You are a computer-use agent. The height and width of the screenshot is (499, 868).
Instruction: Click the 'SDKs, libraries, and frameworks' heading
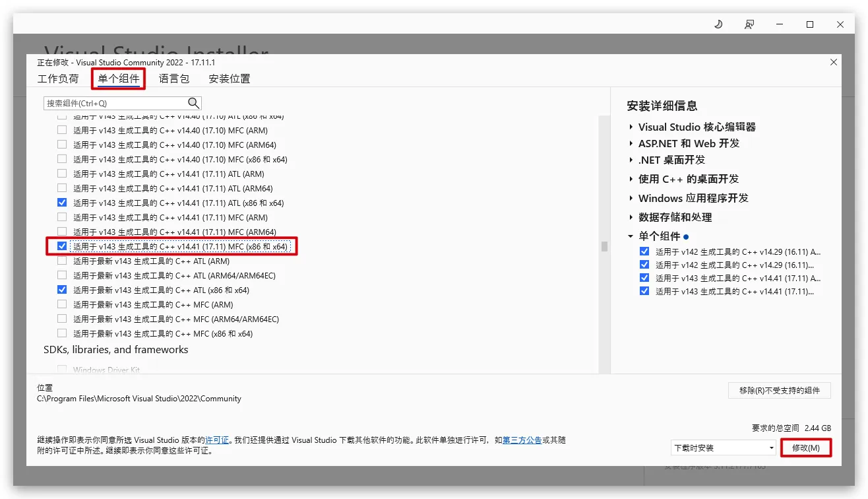pyautogui.click(x=116, y=350)
